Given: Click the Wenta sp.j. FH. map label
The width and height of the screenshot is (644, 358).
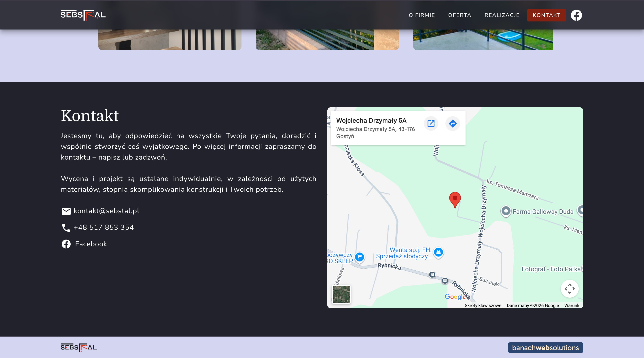Looking at the screenshot, I should pos(404,253).
